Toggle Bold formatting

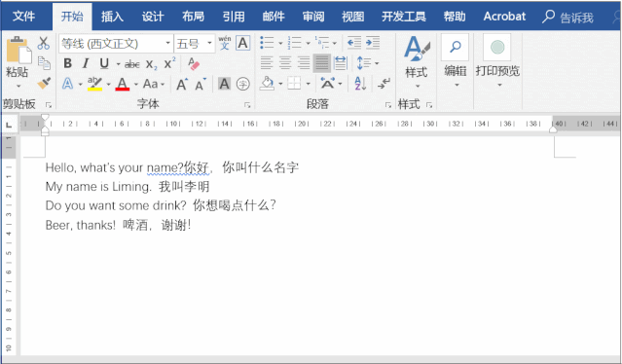tap(68, 63)
